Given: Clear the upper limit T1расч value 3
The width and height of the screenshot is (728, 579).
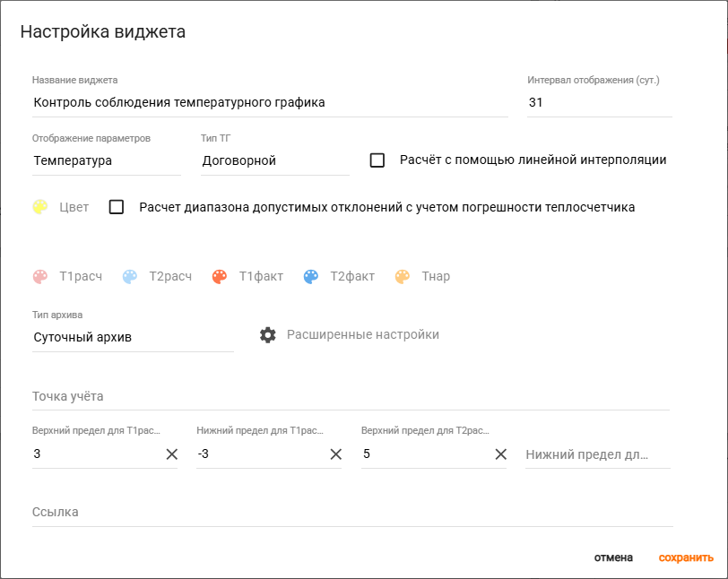Looking at the screenshot, I should point(171,454).
